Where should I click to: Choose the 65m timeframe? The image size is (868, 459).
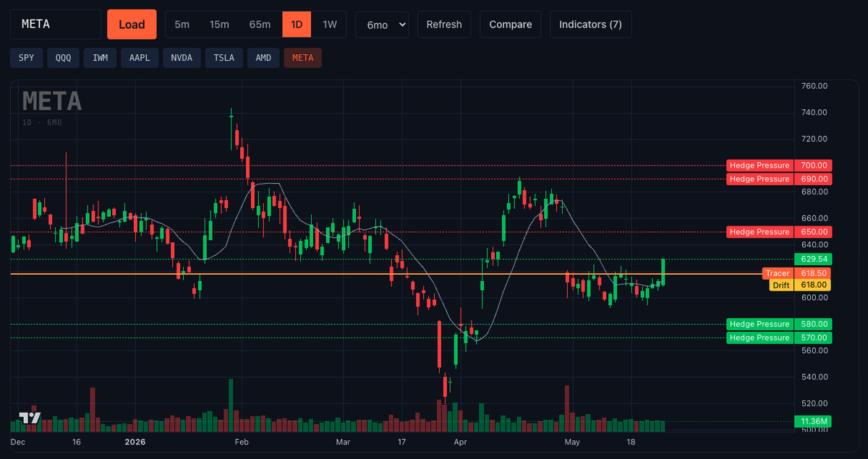pyautogui.click(x=260, y=24)
